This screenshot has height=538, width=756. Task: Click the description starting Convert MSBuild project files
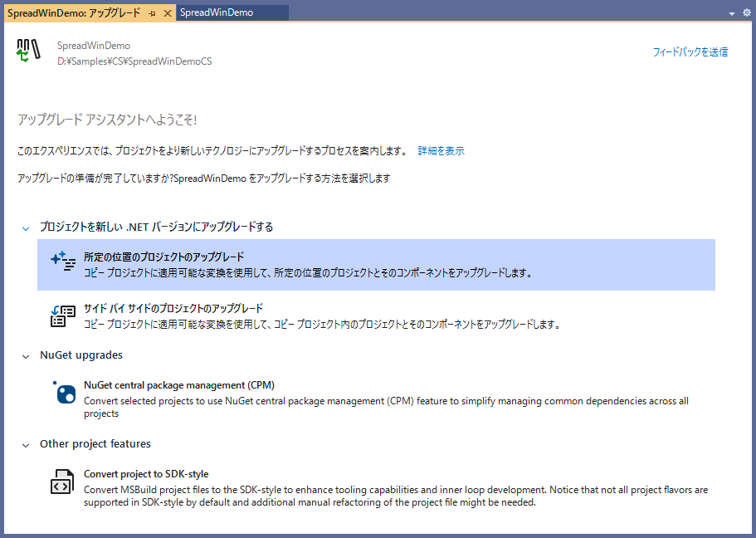click(x=396, y=496)
